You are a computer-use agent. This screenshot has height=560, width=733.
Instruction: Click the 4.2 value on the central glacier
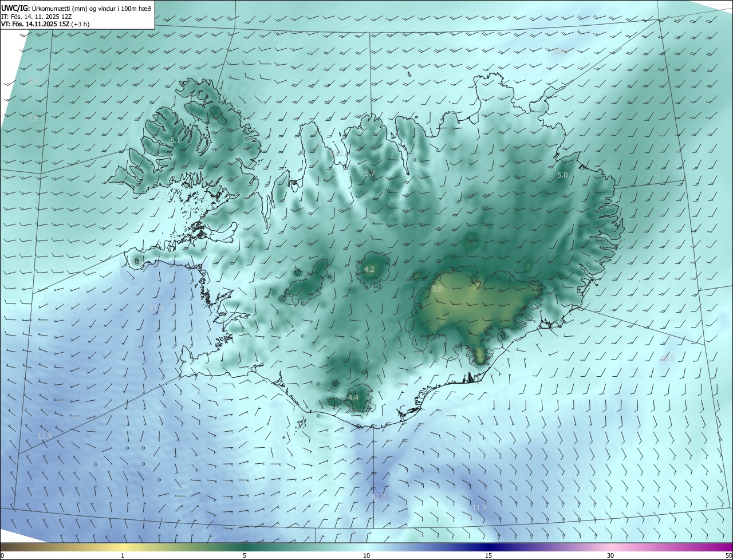point(369,269)
